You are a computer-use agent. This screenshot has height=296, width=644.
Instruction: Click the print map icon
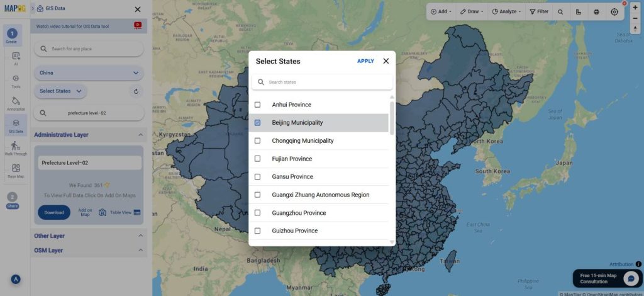tap(596, 11)
